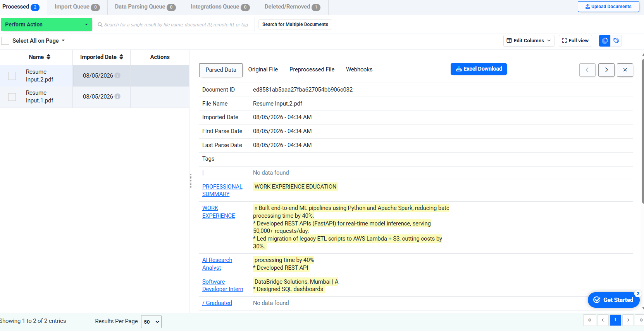
Task: Switch to Original File tab
Action: pos(263,69)
